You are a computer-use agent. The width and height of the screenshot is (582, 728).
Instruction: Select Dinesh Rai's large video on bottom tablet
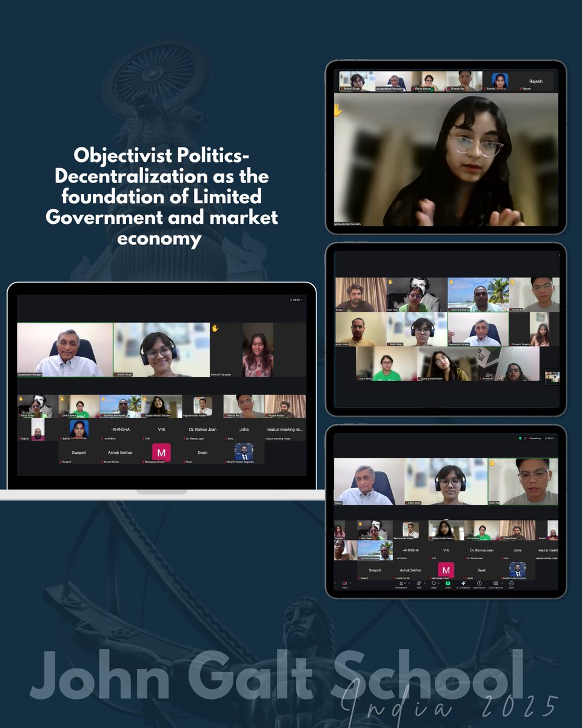click(x=523, y=482)
